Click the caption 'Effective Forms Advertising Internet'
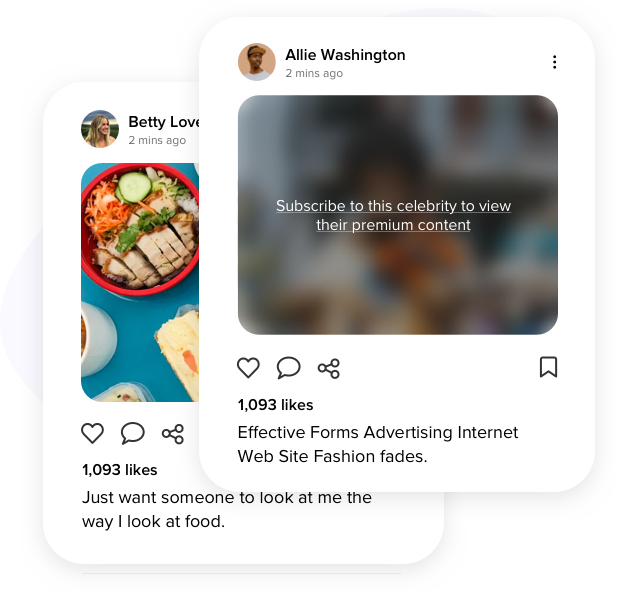Image resolution: width=618 pixels, height=593 pixels. (378, 432)
